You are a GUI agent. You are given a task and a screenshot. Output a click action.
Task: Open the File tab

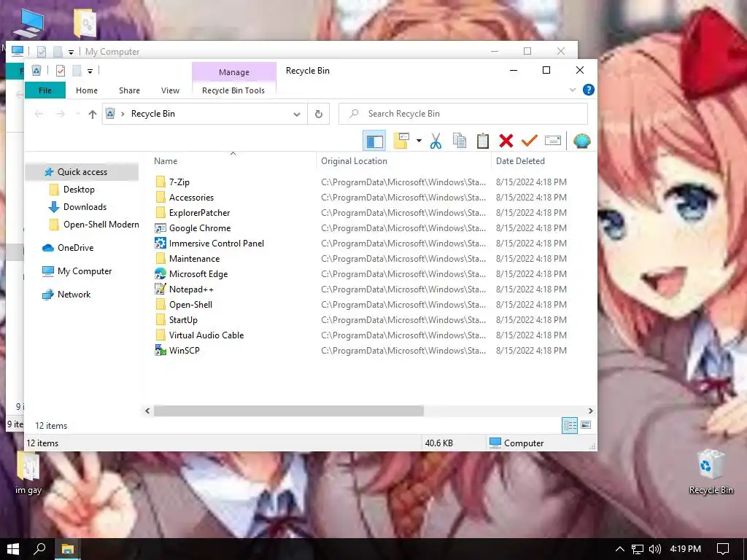pyautogui.click(x=45, y=90)
